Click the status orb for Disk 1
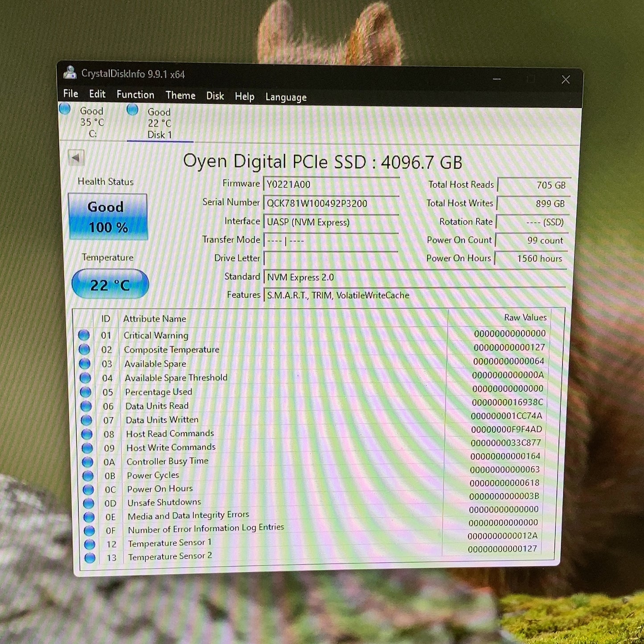 [132, 109]
